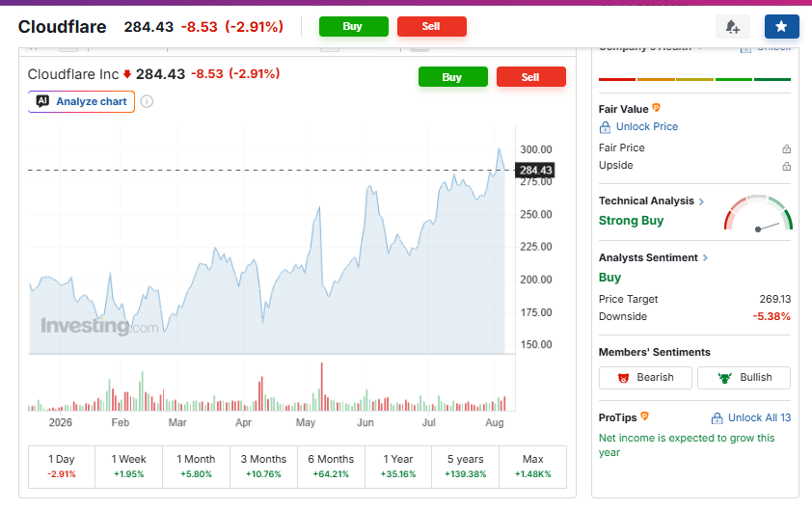This screenshot has width=812, height=509.
Task: Vote Bullish in Members' Sentiments
Action: point(744,378)
